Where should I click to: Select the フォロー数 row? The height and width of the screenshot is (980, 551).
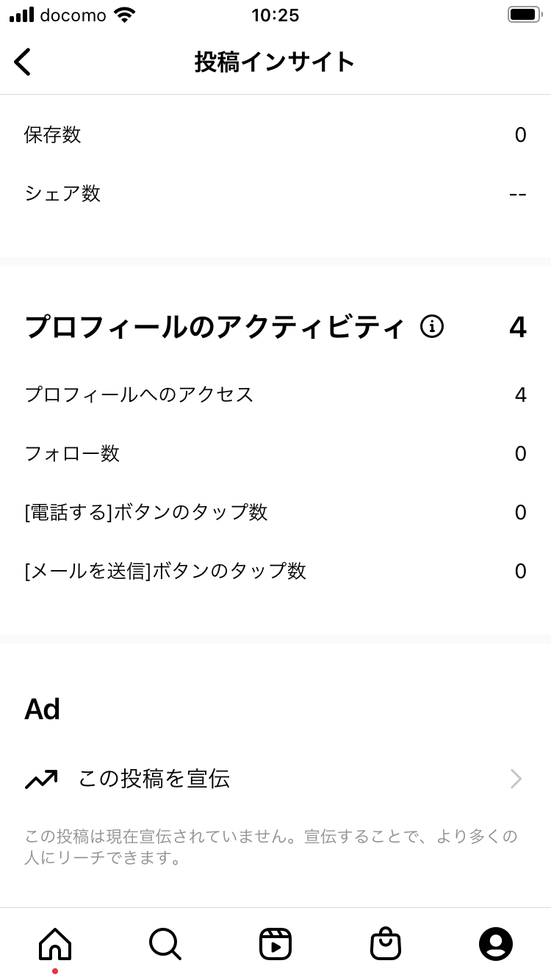(x=275, y=453)
